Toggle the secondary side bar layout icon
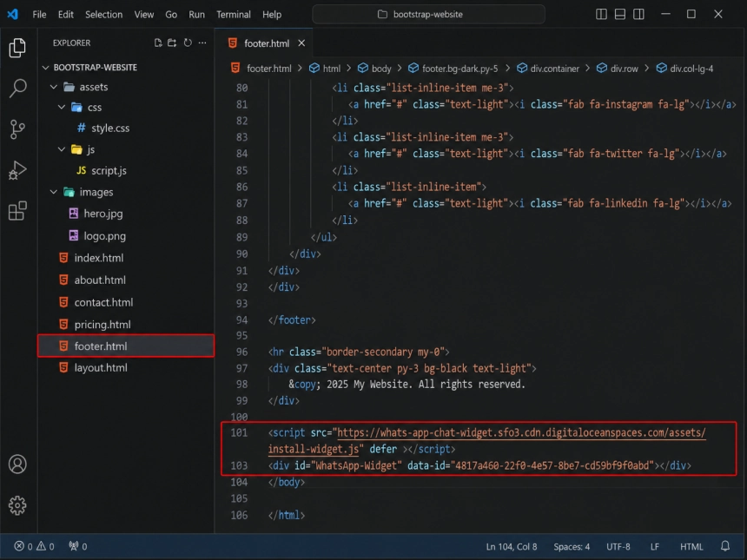This screenshot has height=560, width=747. click(x=638, y=14)
